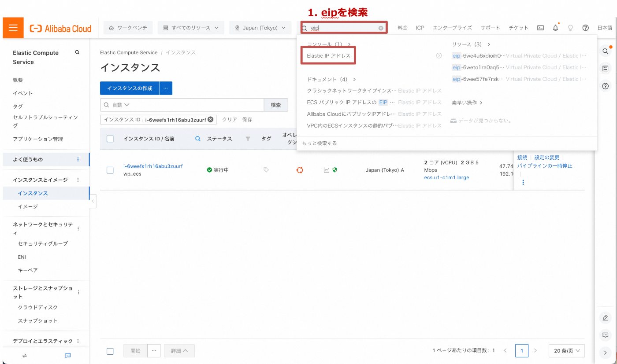Collapse the left navigation panel handle
This screenshot has width=617, height=364.
pos(93,201)
